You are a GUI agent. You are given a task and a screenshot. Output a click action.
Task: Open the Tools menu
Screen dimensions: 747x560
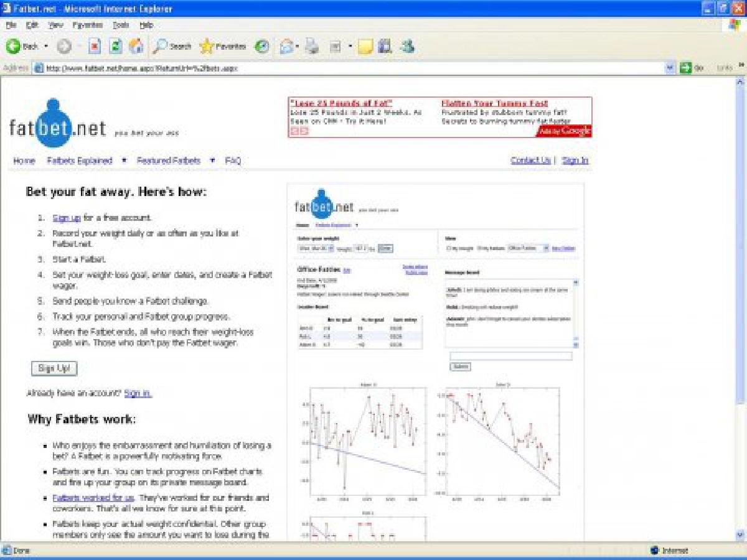[x=121, y=25]
